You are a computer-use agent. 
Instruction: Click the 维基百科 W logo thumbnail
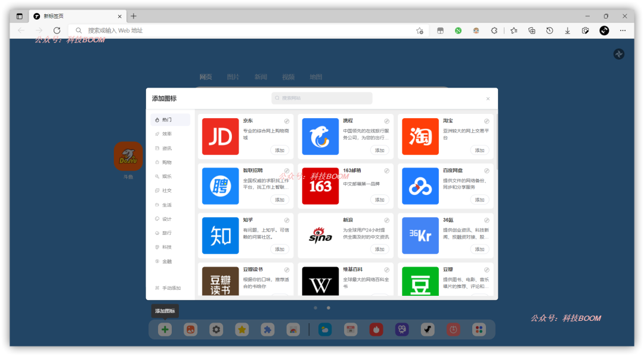(x=320, y=281)
